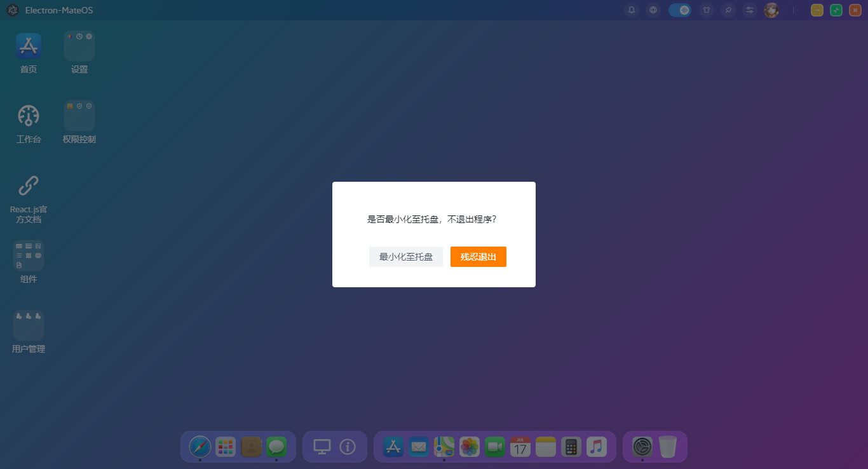Open Safari from the dock
Screen dimensions: 868x469
pyautogui.click(x=200, y=446)
